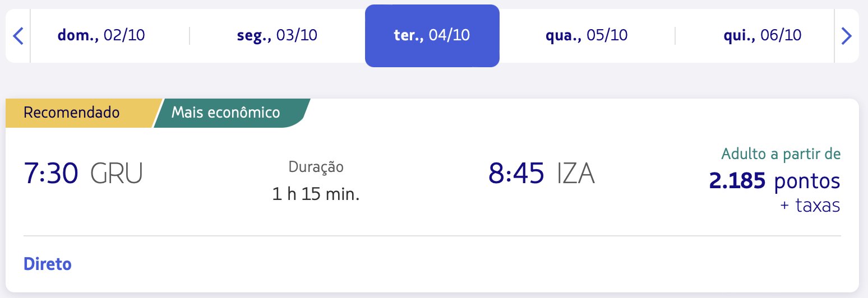Show later dates with right arrow
868x298 pixels.
tap(846, 36)
